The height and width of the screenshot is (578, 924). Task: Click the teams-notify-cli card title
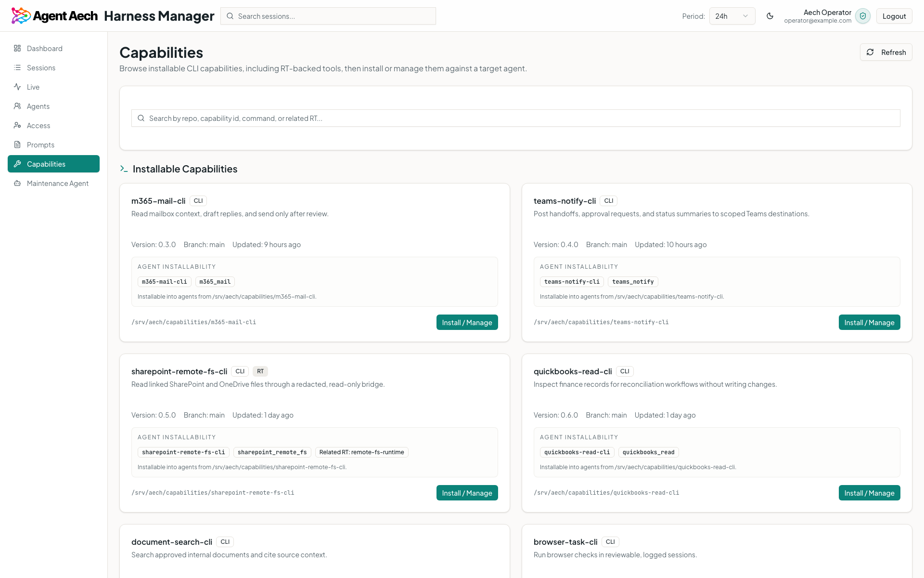[x=565, y=201]
